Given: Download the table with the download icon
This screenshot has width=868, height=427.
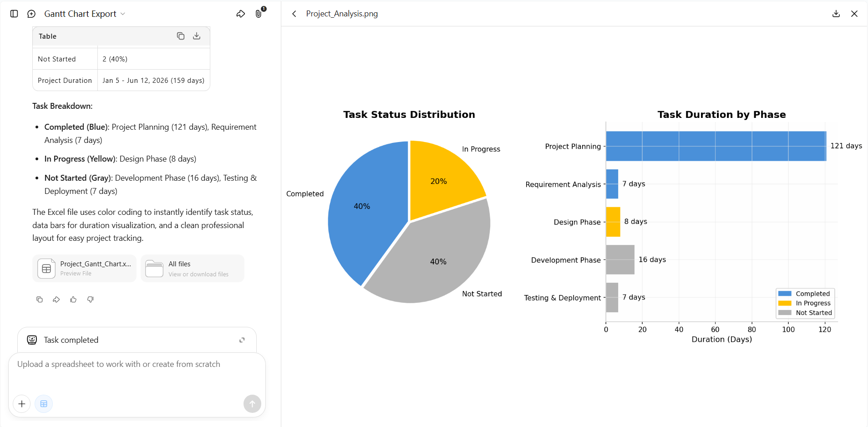Looking at the screenshot, I should (x=197, y=36).
